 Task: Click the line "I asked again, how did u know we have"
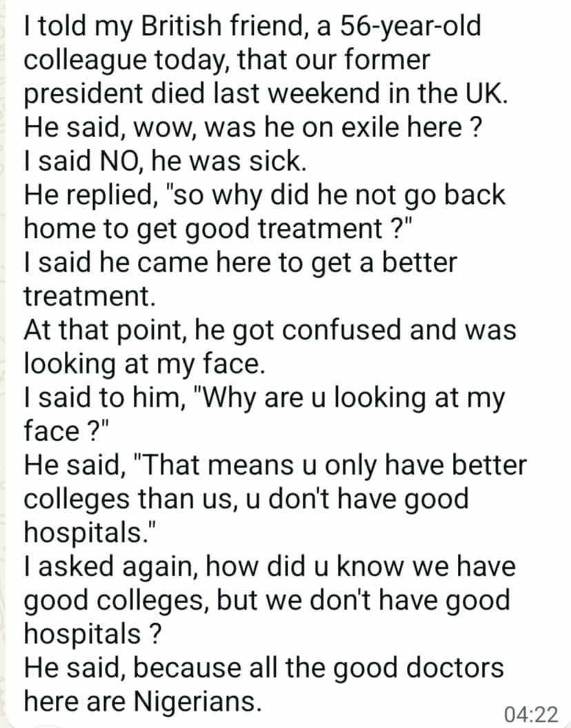coord(270,567)
